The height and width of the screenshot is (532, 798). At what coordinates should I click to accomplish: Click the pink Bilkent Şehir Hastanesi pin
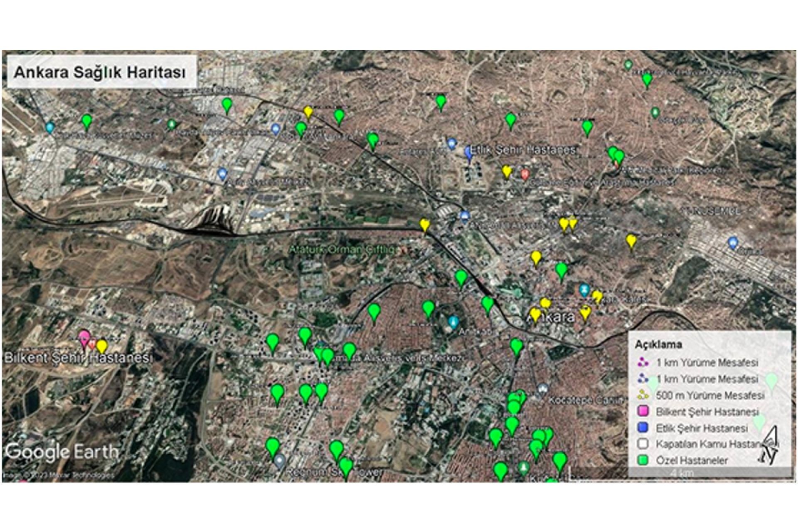point(84,337)
